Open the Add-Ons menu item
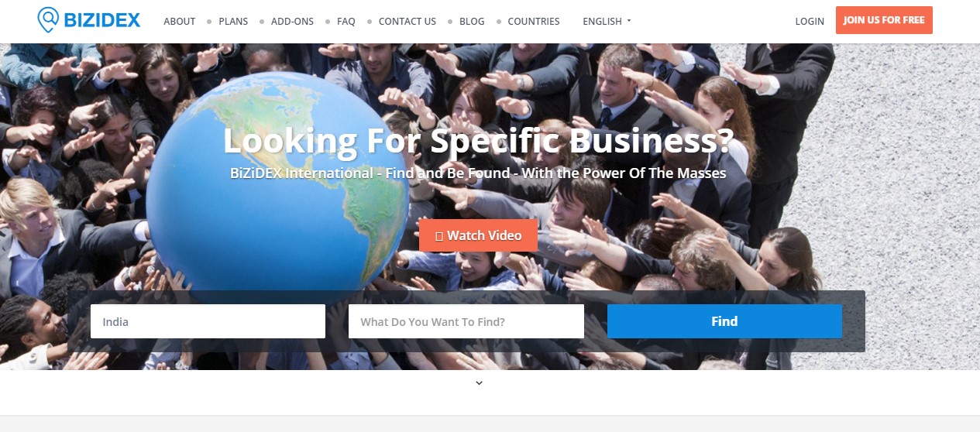Image resolution: width=980 pixels, height=432 pixels. point(292,22)
